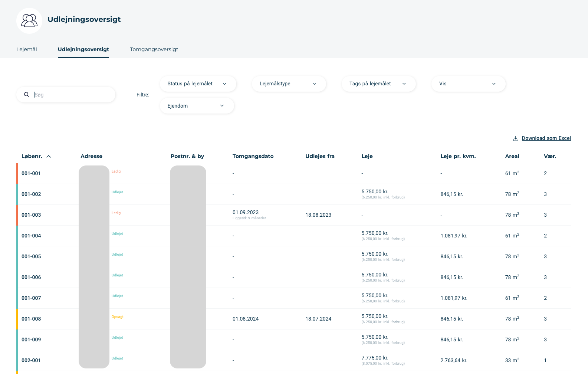Click the tenants group icon in header

click(x=29, y=20)
